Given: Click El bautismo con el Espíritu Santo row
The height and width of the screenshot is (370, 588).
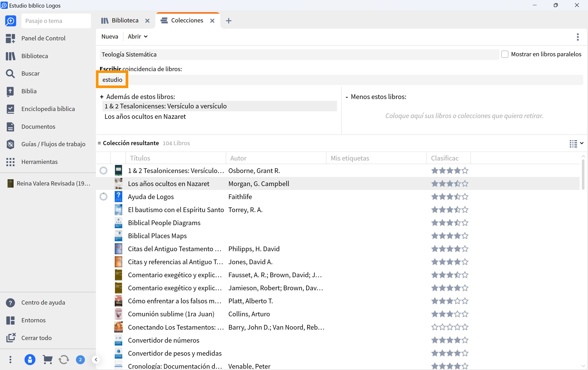Looking at the screenshot, I should 338,210.
